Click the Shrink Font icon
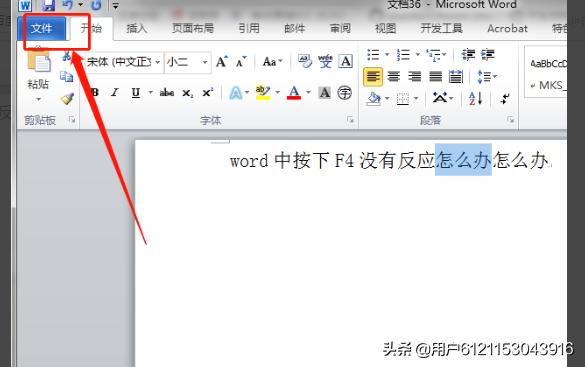Viewport: 585px width, 367px height. (241, 62)
